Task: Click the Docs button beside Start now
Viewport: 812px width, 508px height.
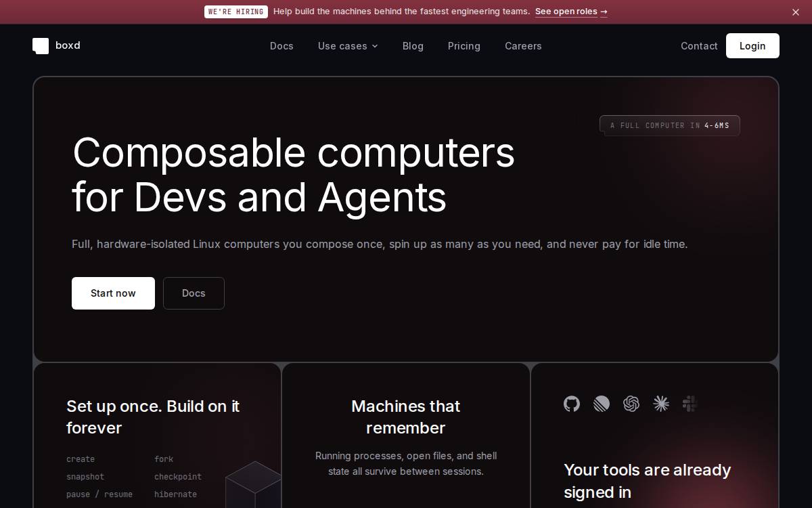Action: point(194,293)
